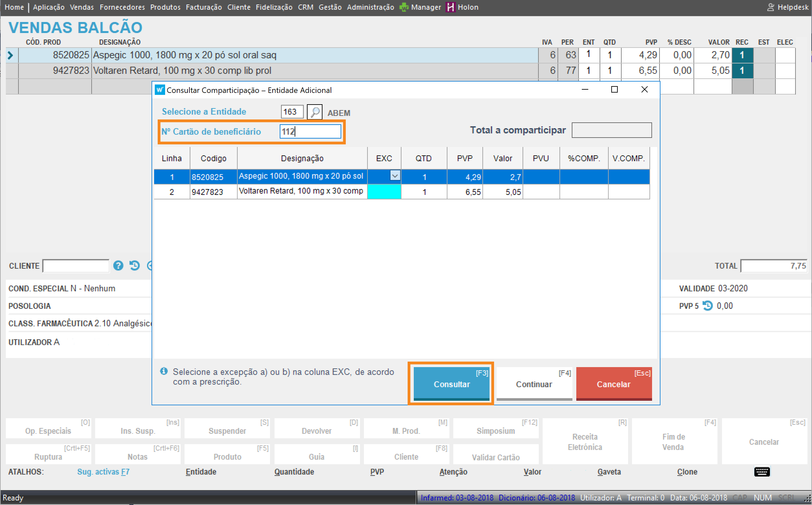This screenshot has height=505, width=812.
Task: Toggle REC flag on Voltaren Retard row
Action: 742,71
